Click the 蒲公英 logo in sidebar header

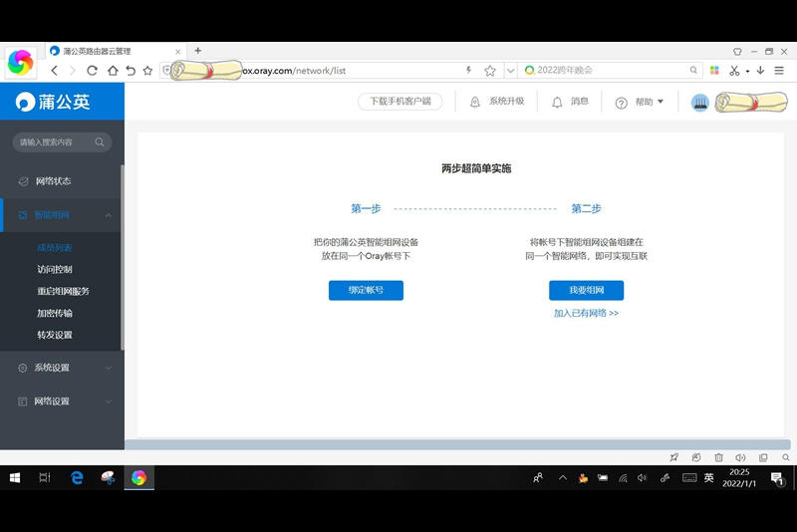[53, 102]
